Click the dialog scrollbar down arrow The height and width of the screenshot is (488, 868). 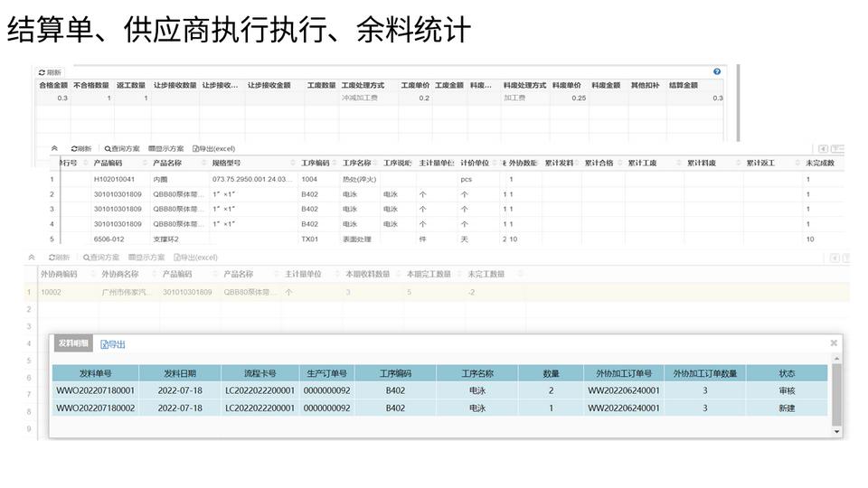(836, 432)
